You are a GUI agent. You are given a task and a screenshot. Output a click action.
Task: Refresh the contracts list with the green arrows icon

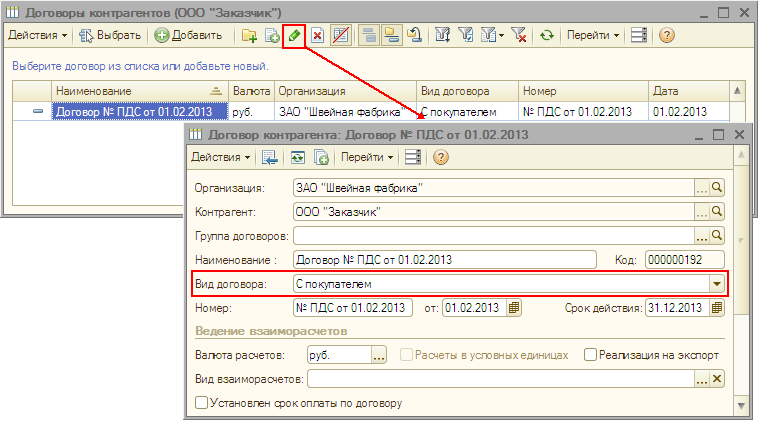547,35
